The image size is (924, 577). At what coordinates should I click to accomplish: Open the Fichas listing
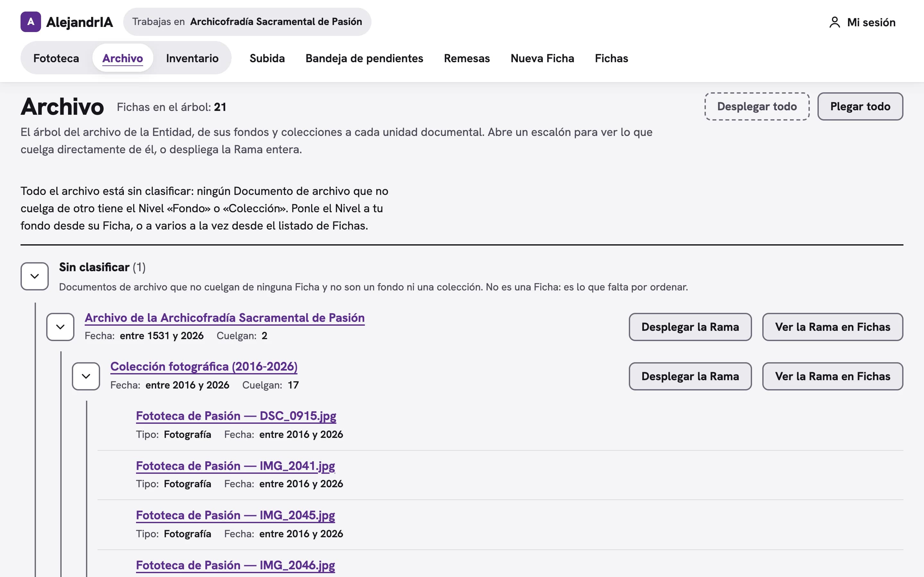611,58
